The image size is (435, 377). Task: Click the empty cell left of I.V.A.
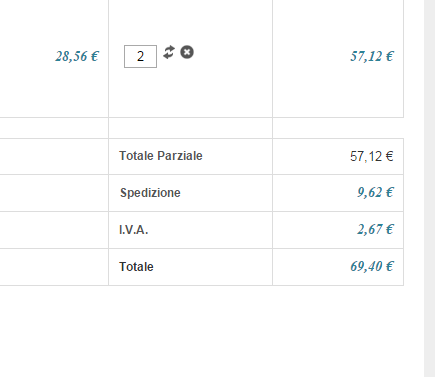tap(54, 230)
